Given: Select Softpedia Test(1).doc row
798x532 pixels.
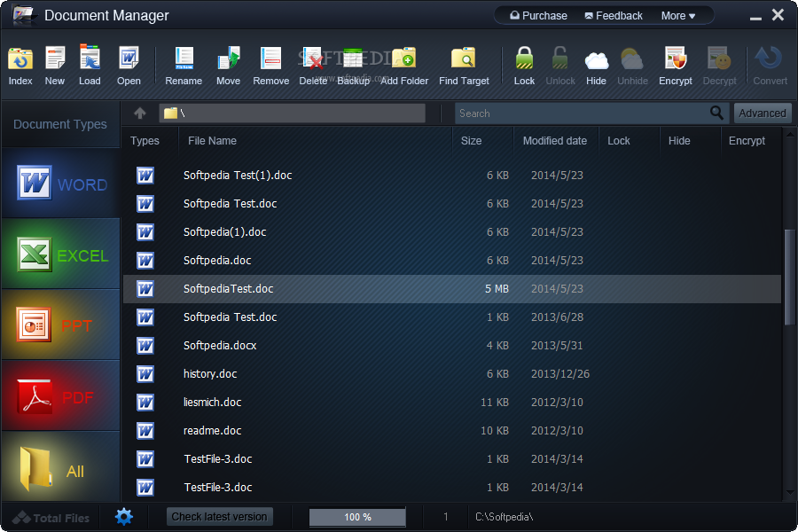Looking at the screenshot, I should coord(452,176).
